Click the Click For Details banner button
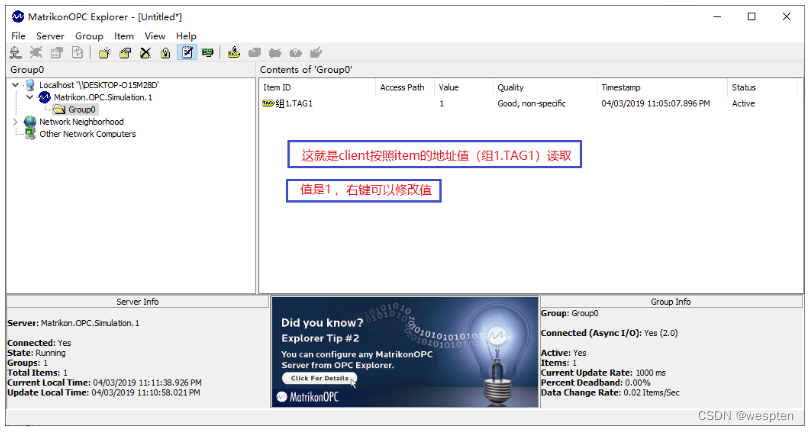The width and height of the screenshot is (809, 432). coord(319,378)
